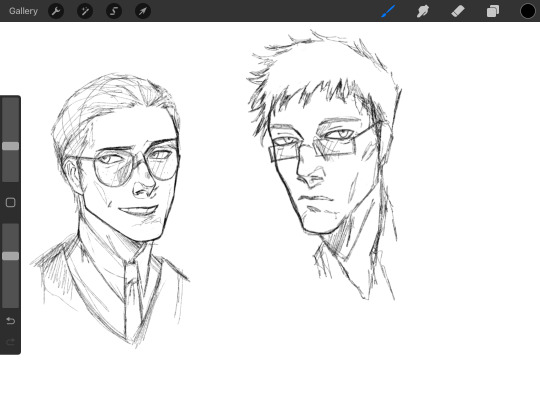The image size is (540, 405).
Task: Redo the undone stroke
Action: tap(11, 342)
